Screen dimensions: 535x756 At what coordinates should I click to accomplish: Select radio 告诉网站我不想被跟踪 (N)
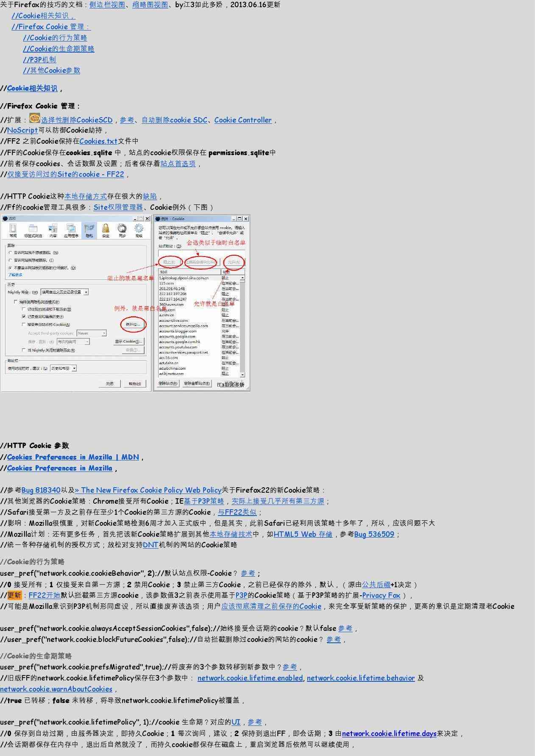pyautogui.click(x=11, y=253)
